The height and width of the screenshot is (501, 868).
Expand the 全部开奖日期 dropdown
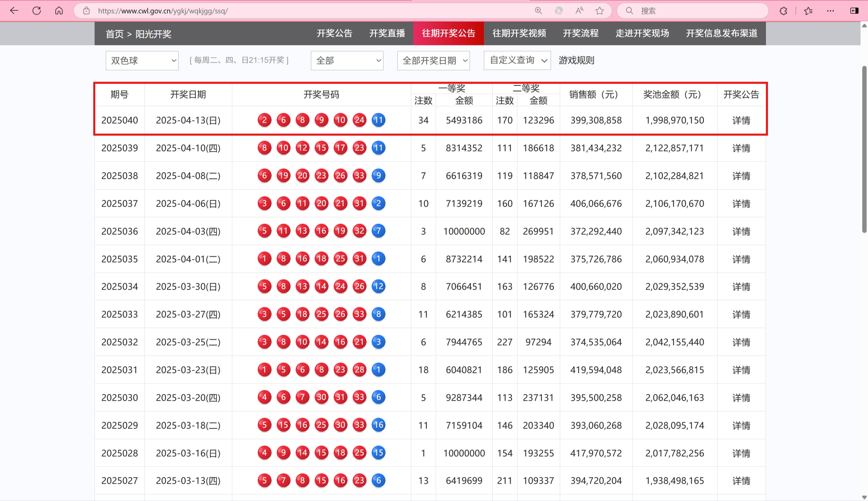click(433, 61)
